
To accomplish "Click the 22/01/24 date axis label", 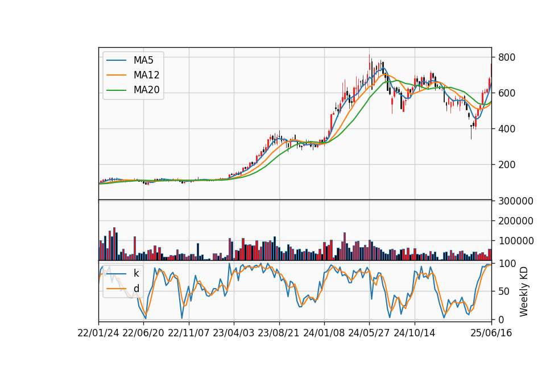I will click(x=98, y=333).
